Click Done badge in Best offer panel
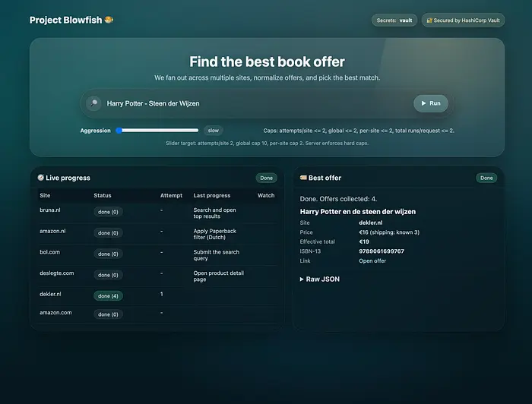The height and width of the screenshot is (404, 532). point(486,178)
